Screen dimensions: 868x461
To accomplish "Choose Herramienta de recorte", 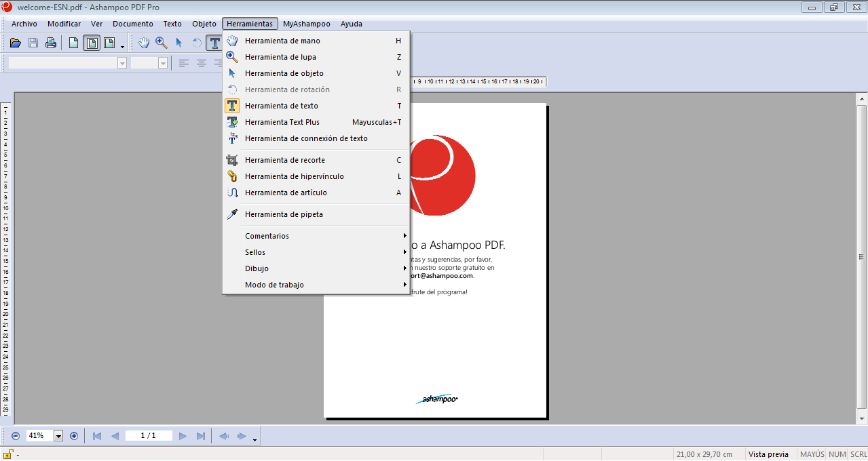I will coord(316,160).
